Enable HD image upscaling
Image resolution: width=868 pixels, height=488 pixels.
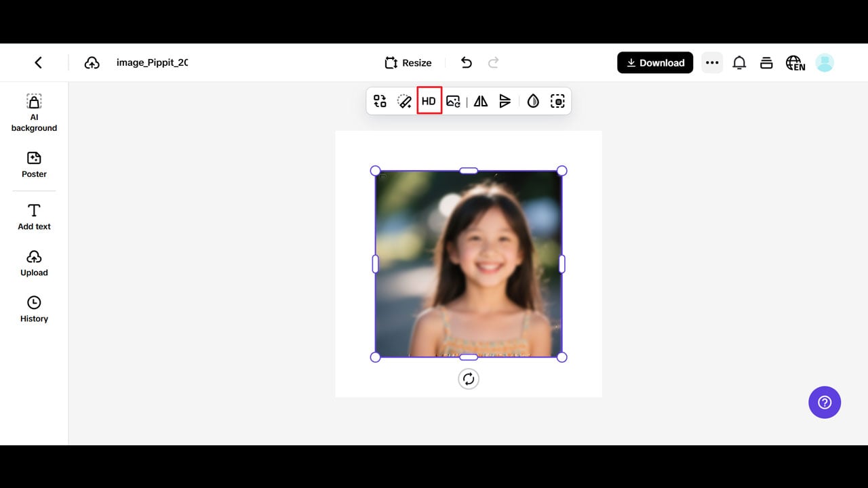click(429, 100)
